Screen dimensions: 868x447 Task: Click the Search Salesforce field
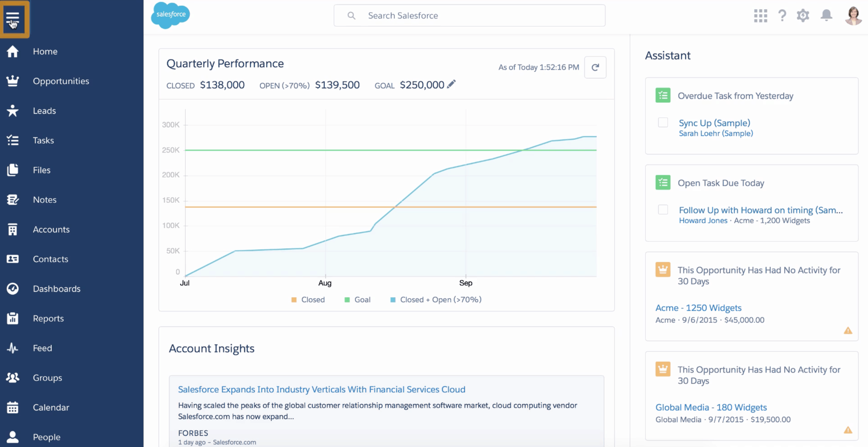pos(469,16)
